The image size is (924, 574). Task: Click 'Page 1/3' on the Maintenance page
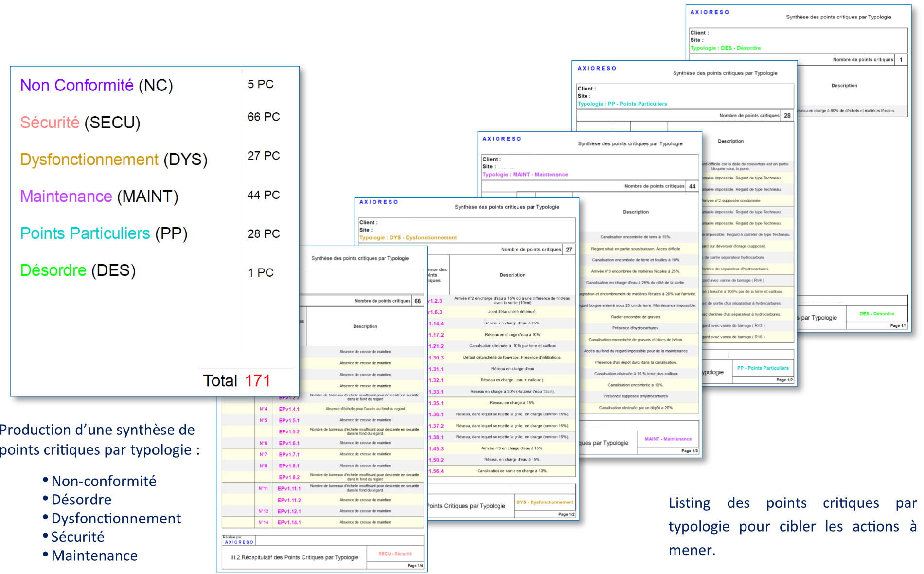click(690, 451)
